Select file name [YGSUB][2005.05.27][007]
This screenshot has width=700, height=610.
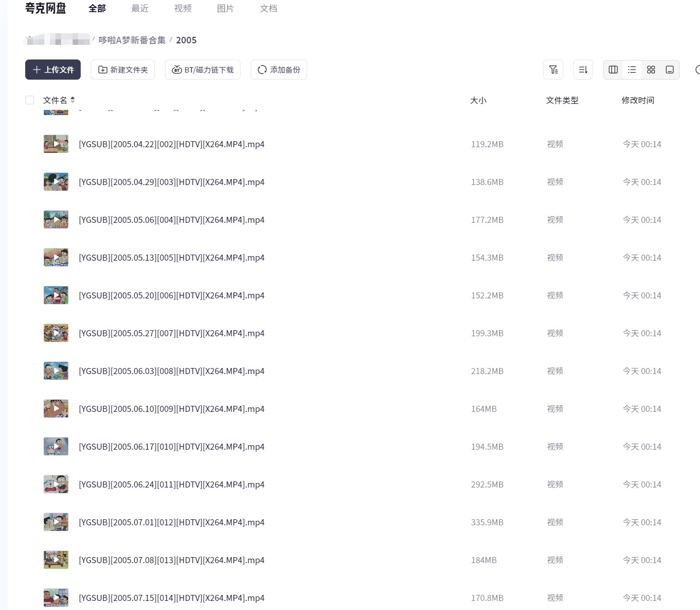pos(171,333)
